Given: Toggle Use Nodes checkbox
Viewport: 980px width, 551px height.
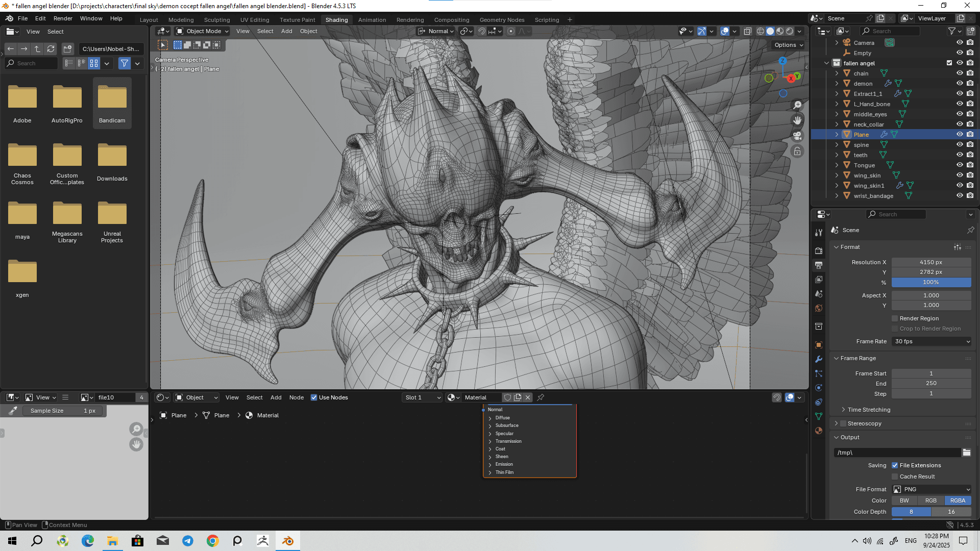Looking at the screenshot, I should [314, 397].
